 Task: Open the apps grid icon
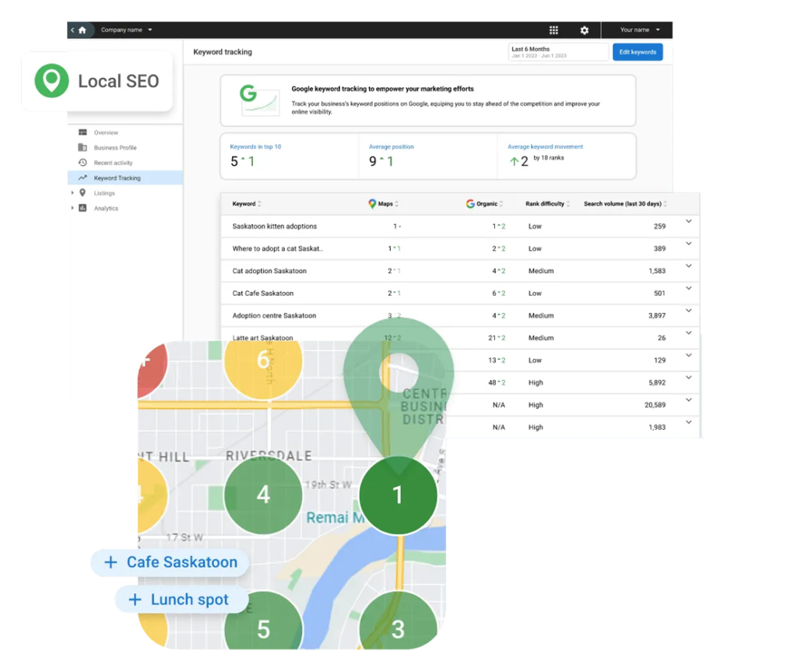553,30
